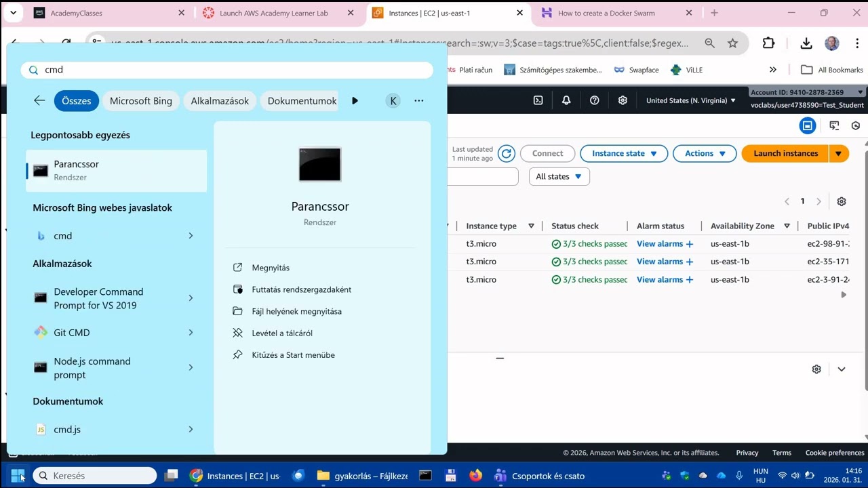Open the cmd.js document icon
The width and height of the screenshot is (868, 488).
tap(41, 429)
